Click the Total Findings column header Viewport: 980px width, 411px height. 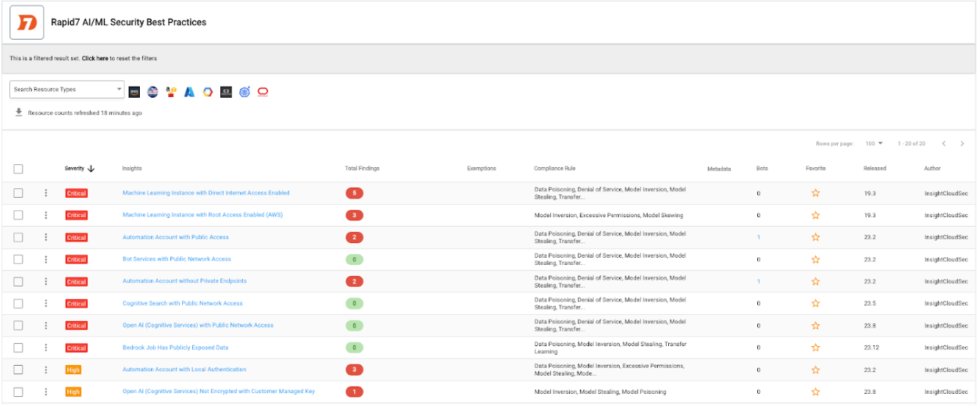[x=362, y=169]
